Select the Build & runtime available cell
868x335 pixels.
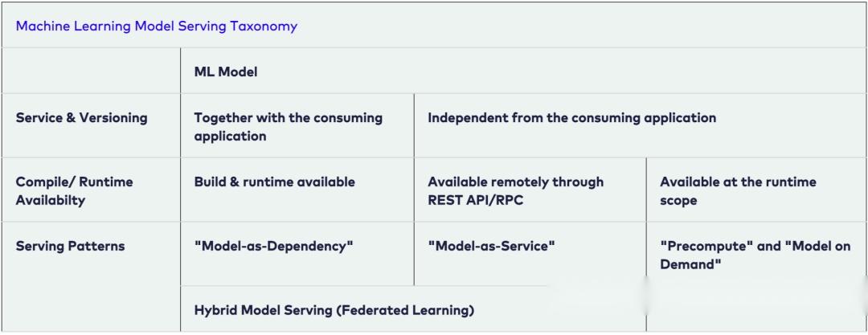coord(297,190)
